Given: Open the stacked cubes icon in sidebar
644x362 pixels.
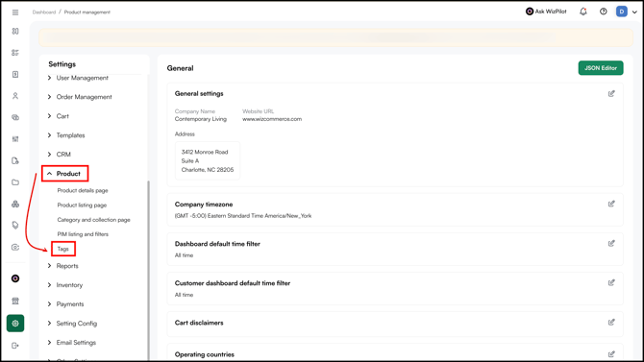Looking at the screenshot, I should click(15, 204).
